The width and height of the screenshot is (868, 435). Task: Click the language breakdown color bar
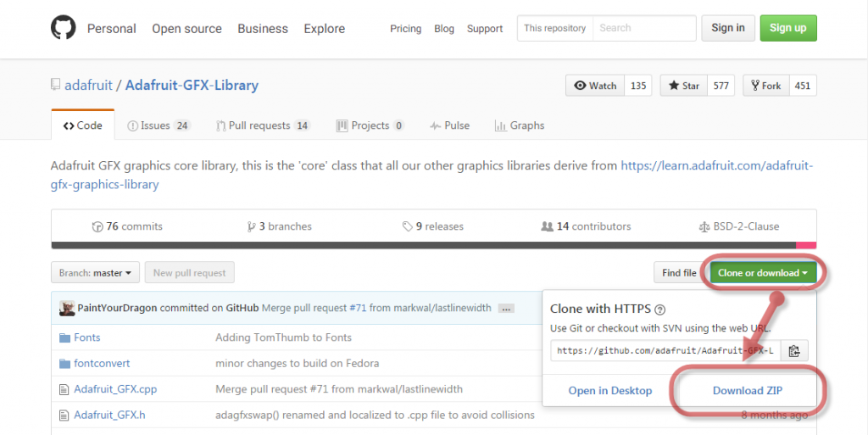pyautogui.click(x=433, y=245)
